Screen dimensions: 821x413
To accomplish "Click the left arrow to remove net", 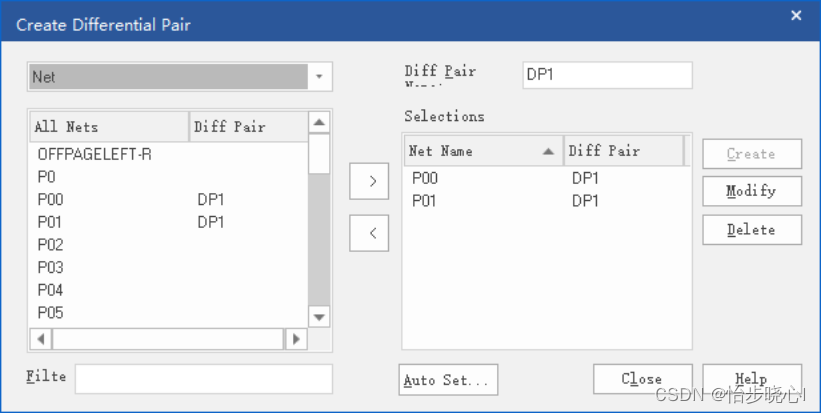I will [372, 233].
